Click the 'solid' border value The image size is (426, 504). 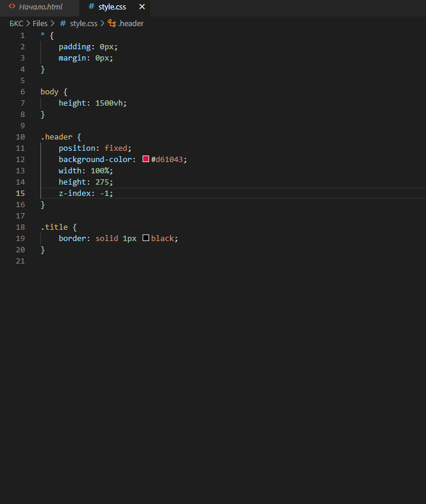[107, 239]
